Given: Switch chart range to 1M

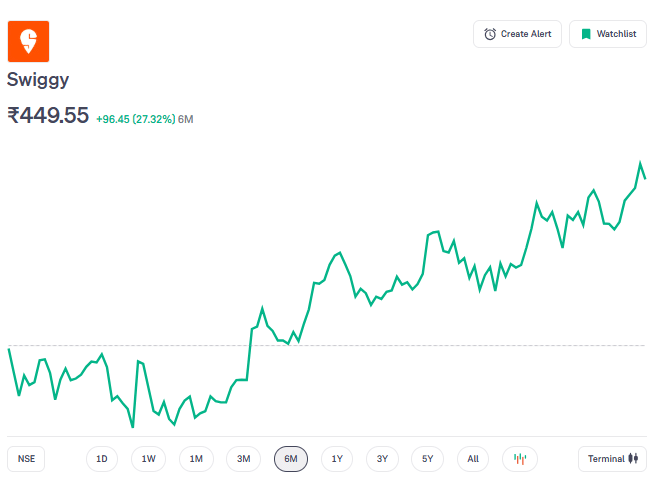Looking at the screenshot, I should point(196,459).
